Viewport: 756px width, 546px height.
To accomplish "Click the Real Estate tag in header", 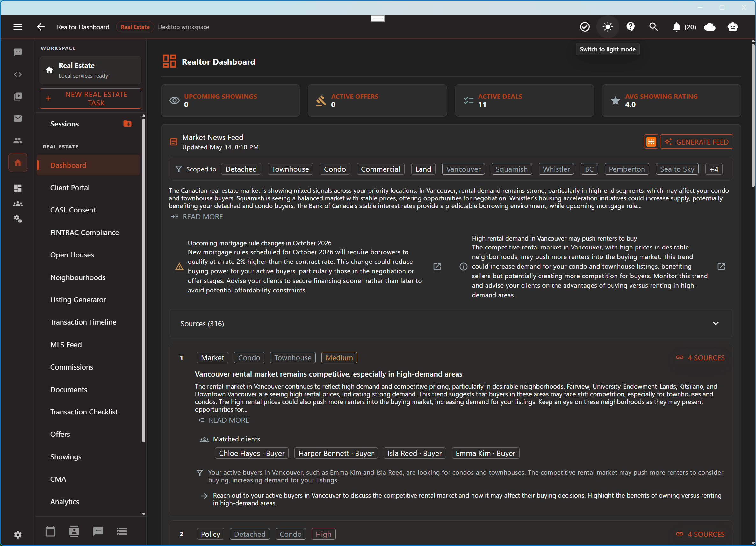I will click(x=135, y=27).
